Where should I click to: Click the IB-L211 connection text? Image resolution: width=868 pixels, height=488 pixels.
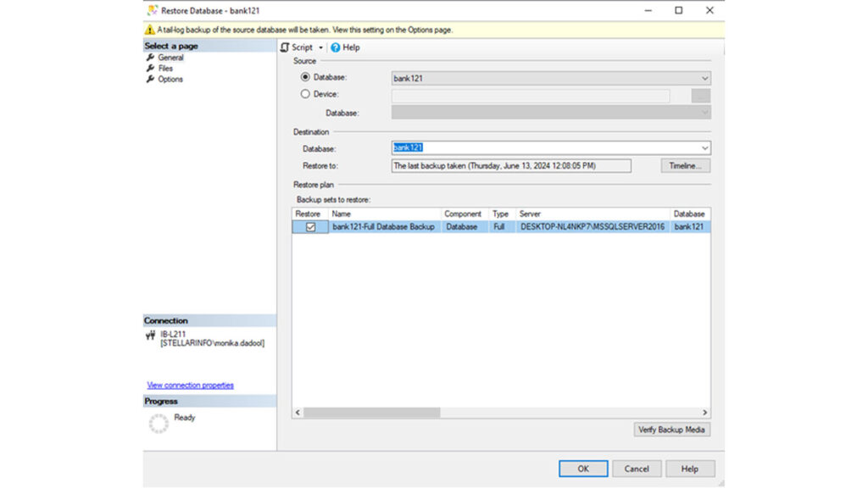tap(173, 334)
